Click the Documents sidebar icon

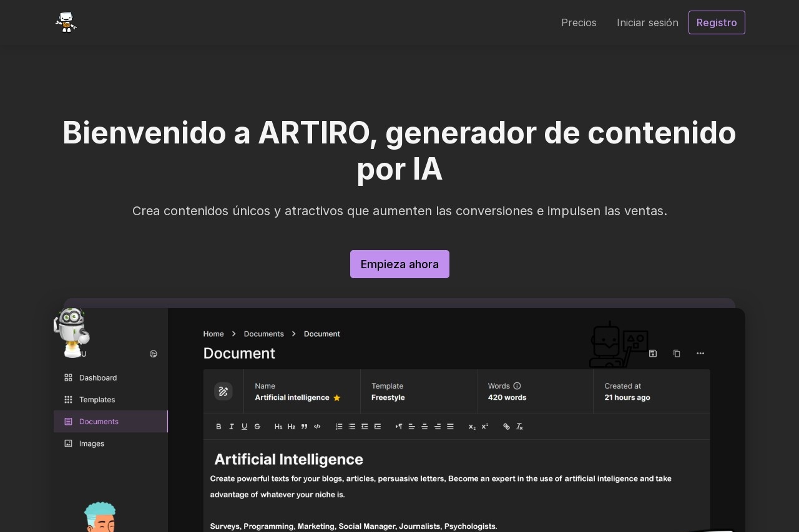68,422
